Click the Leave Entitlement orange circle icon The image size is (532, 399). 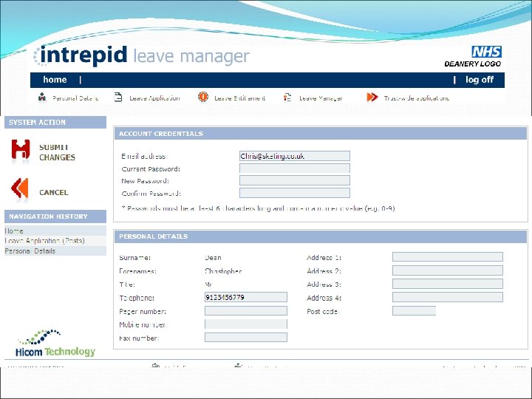point(203,97)
